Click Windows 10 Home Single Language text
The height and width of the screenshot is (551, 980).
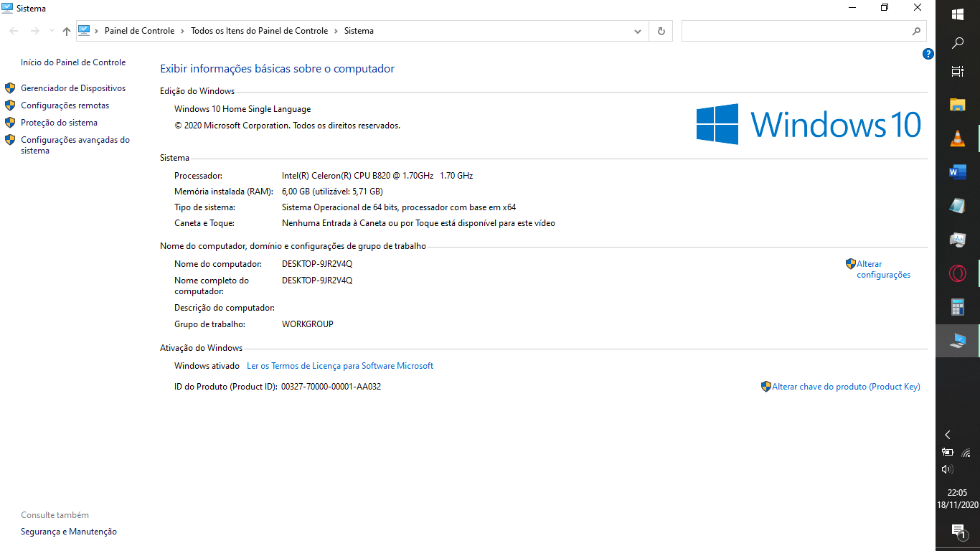(242, 110)
